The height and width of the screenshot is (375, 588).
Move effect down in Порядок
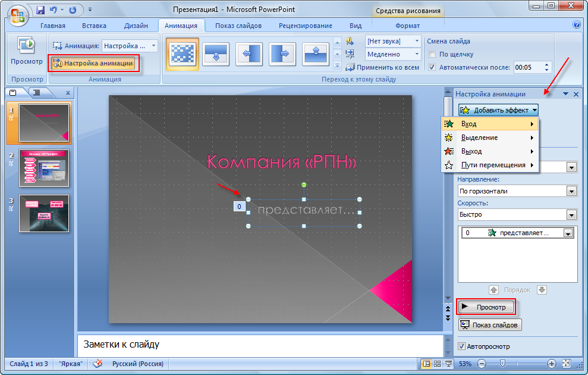pos(542,290)
